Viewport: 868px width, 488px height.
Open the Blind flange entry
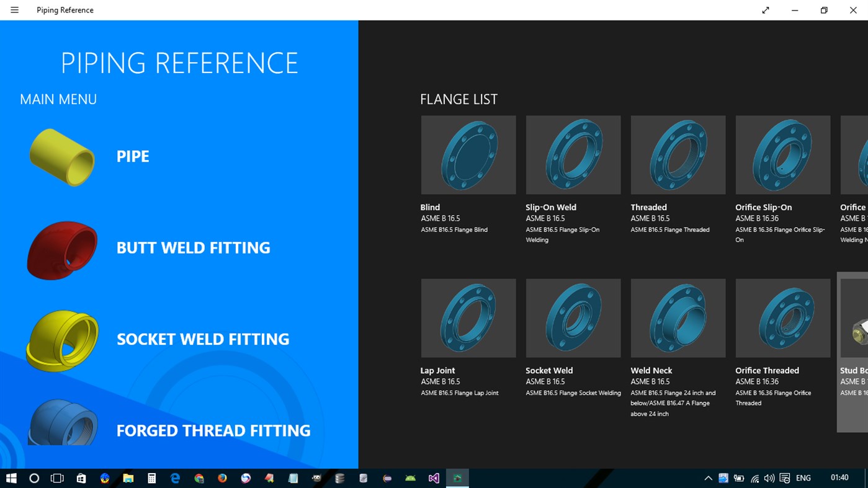pos(468,154)
